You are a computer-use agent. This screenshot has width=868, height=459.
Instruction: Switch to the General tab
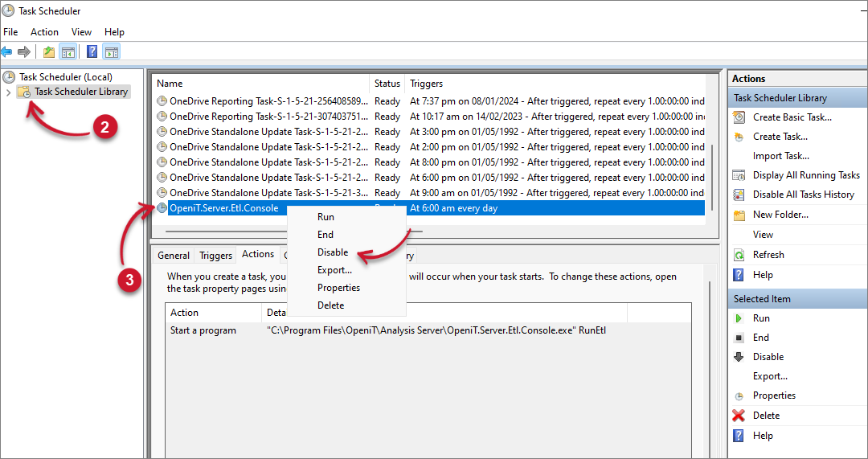click(x=174, y=256)
